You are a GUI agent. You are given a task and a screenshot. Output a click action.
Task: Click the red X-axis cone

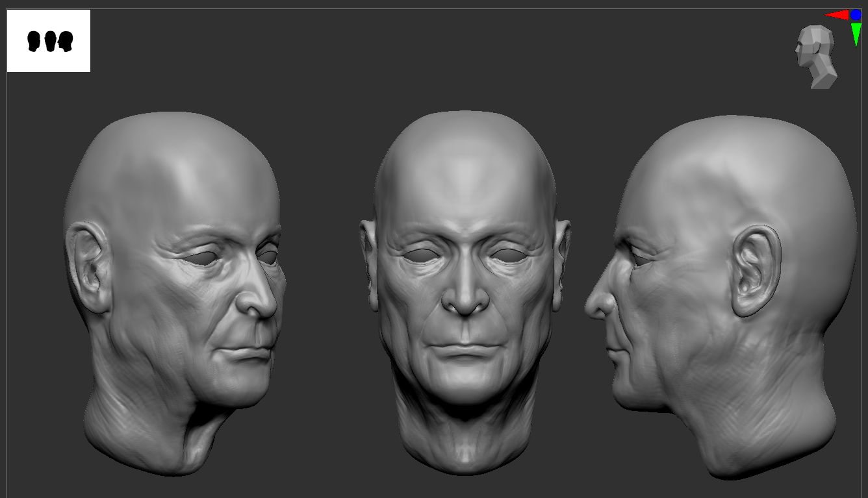click(x=837, y=15)
